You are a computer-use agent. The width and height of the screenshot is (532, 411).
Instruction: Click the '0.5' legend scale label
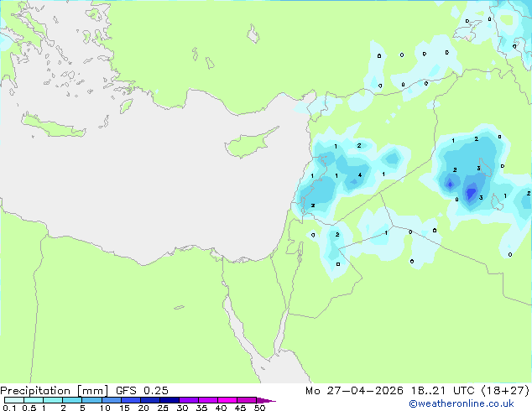pos(29,408)
